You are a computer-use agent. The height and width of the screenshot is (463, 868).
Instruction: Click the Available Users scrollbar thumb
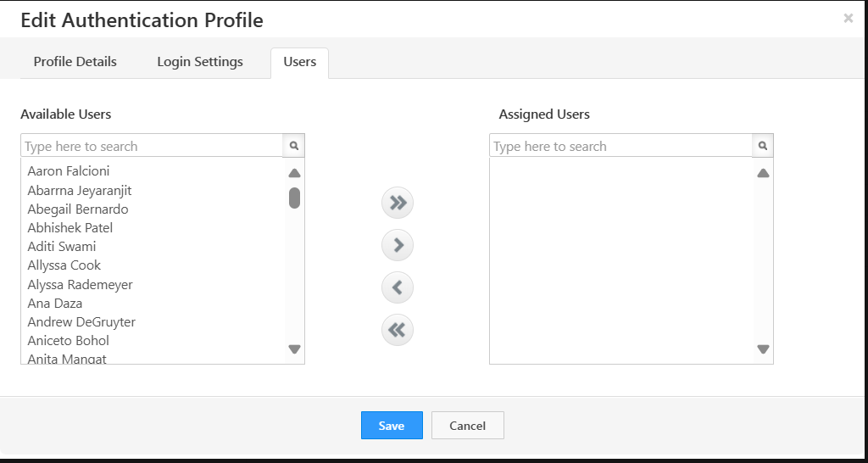[x=294, y=198]
